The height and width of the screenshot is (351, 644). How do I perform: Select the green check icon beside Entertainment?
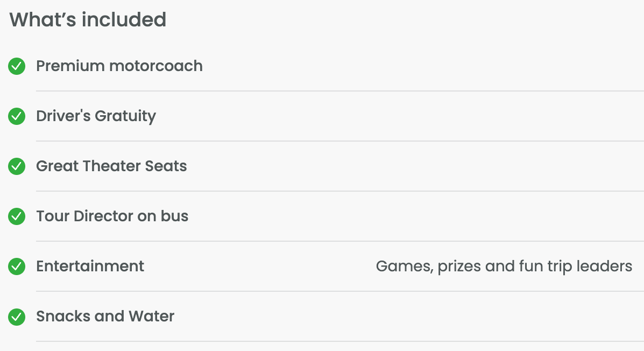click(17, 266)
